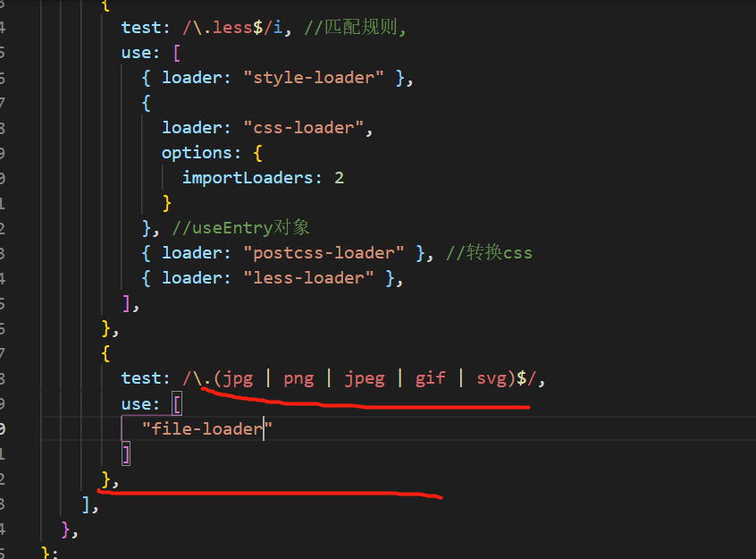
Task: Click the "postcss-loader" string value
Action: point(325,252)
